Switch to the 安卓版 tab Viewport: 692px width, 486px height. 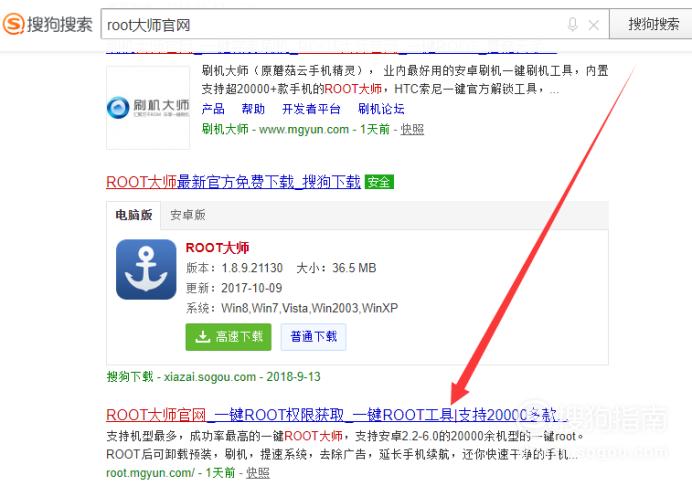[x=188, y=215]
